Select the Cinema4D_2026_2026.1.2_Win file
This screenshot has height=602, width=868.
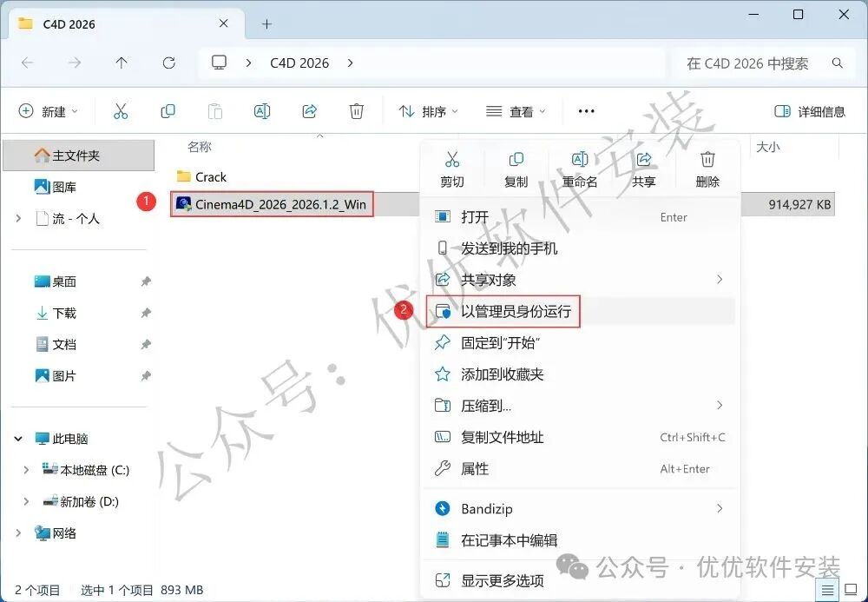272,204
